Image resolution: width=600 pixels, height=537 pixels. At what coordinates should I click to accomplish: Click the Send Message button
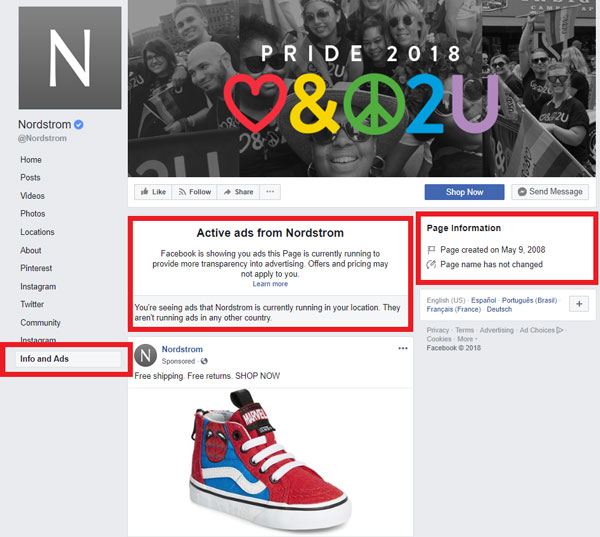[550, 192]
